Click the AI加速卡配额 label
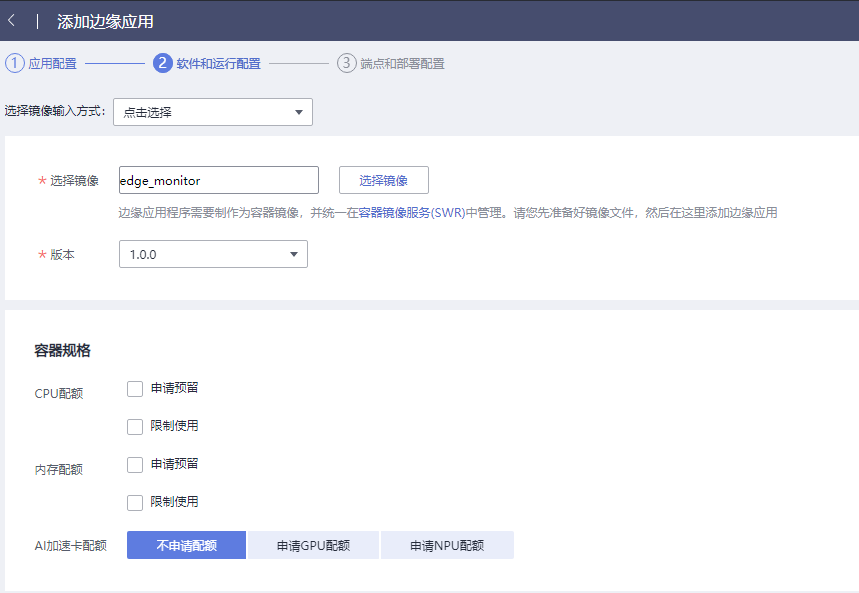 pyautogui.click(x=71, y=545)
